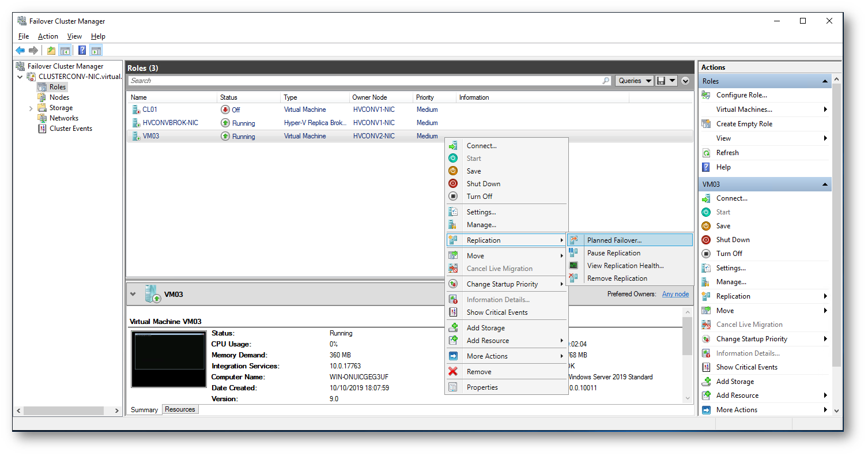Click the Help icon in Actions pane
The width and height of the screenshot is (868, 456).
pos(706,167)
